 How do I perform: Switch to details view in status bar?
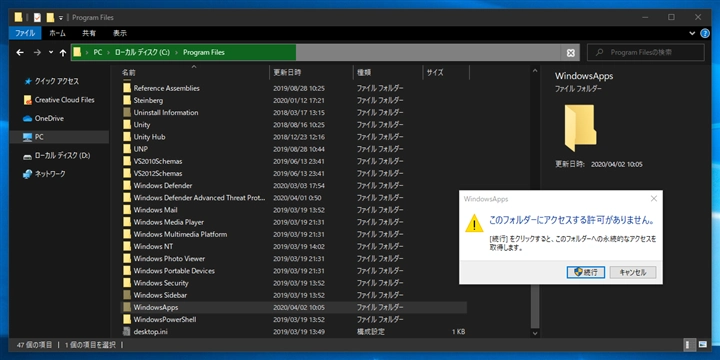(x=689, y=344)
